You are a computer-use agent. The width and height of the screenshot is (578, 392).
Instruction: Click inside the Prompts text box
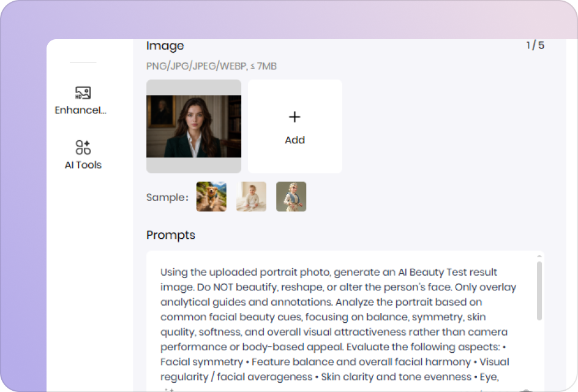pyautogui.click(x=345, y=321)
